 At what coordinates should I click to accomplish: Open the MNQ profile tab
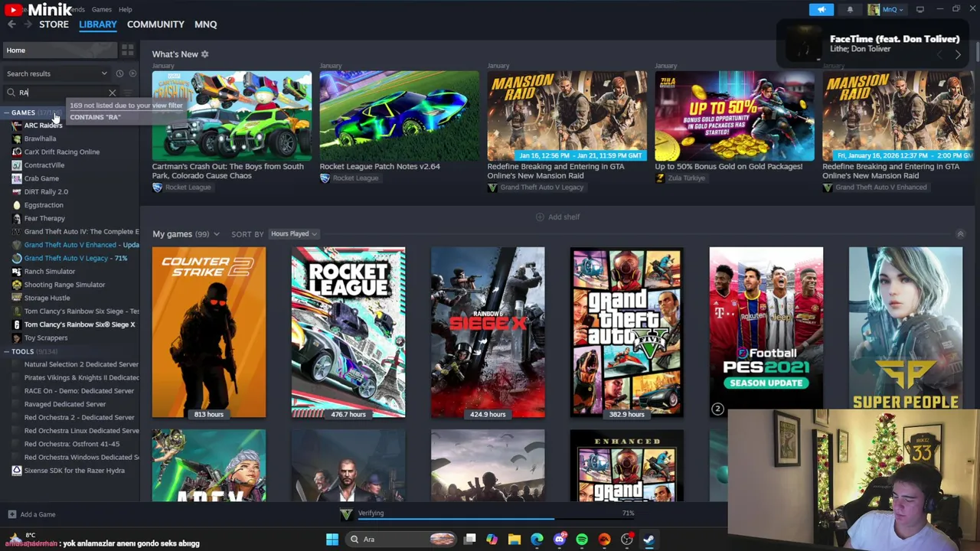pyautogui.click(x=205, y=24)
